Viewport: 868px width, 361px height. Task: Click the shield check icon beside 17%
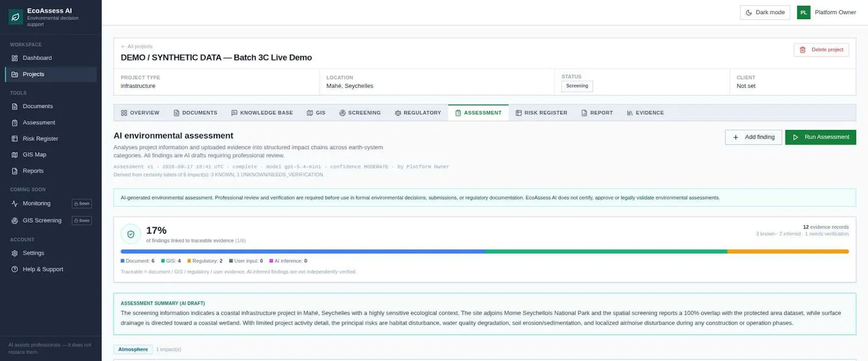[131, 234]
